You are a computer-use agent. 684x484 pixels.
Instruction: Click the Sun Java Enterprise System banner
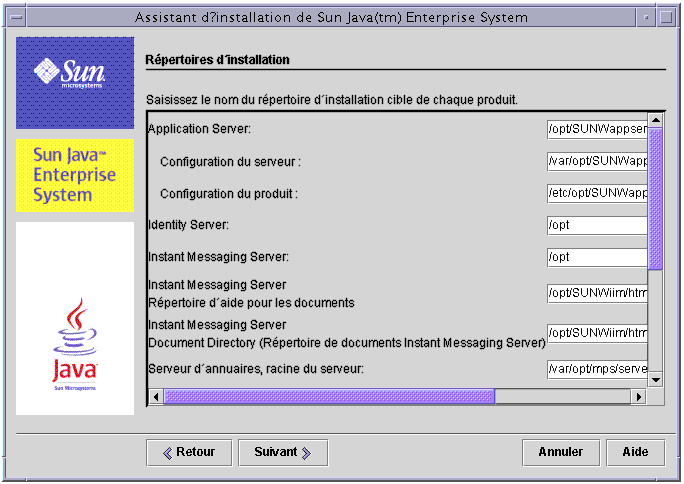click(x=75, y=175)
